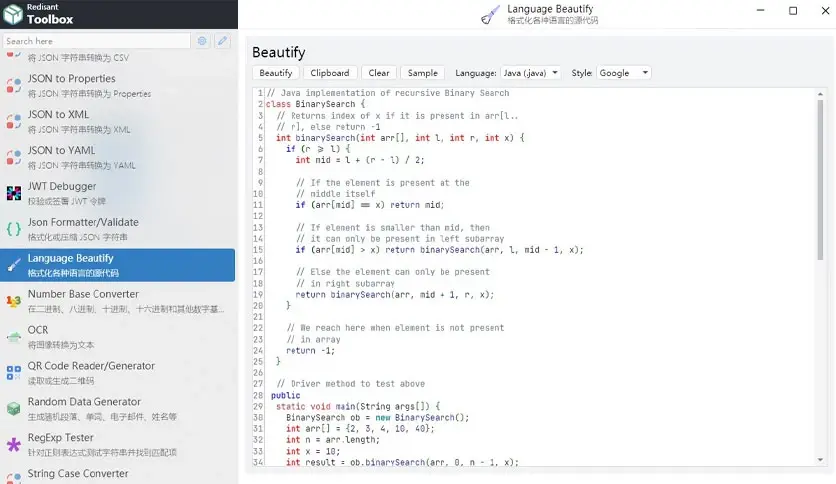Screen dimensions: 836x484
Task: Select the Json Formatter/Validate braces icon
Action: (x=14, y=229)
